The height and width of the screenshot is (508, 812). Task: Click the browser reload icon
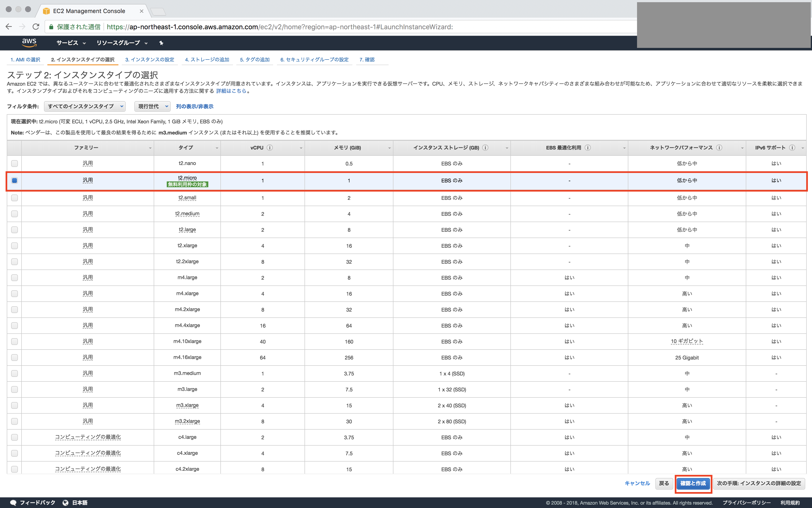pos(36,27)
